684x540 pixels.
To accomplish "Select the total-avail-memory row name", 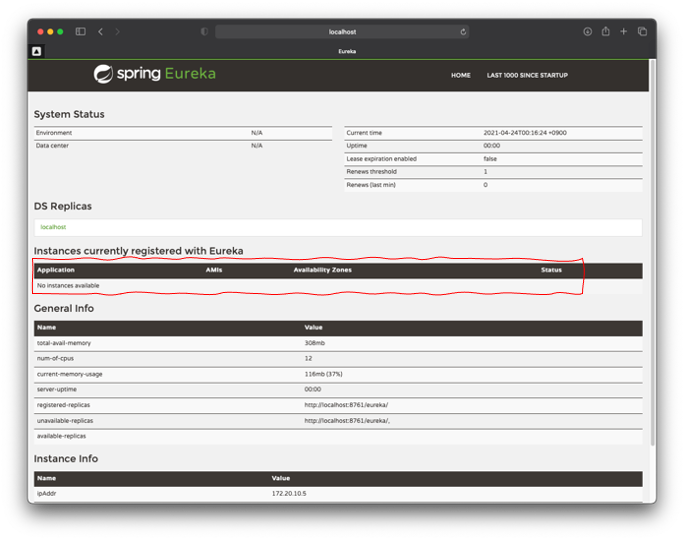I will [x=64, y=343].
